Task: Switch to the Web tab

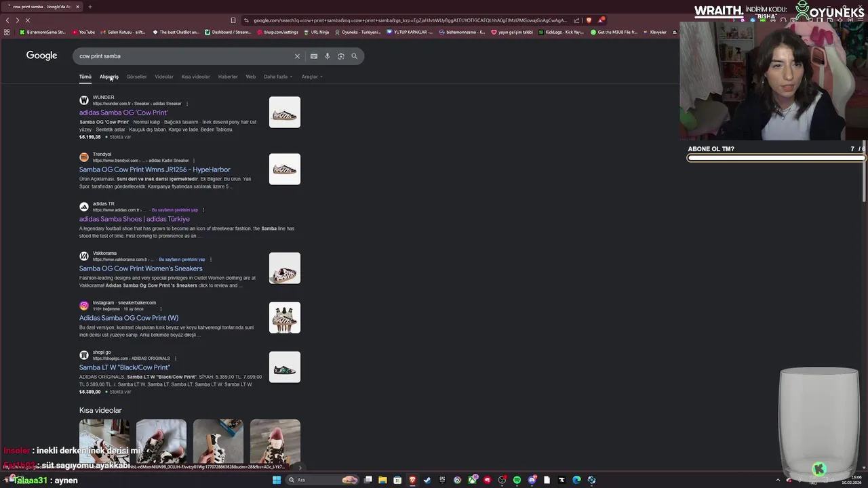Action: [x=251, y=77]
